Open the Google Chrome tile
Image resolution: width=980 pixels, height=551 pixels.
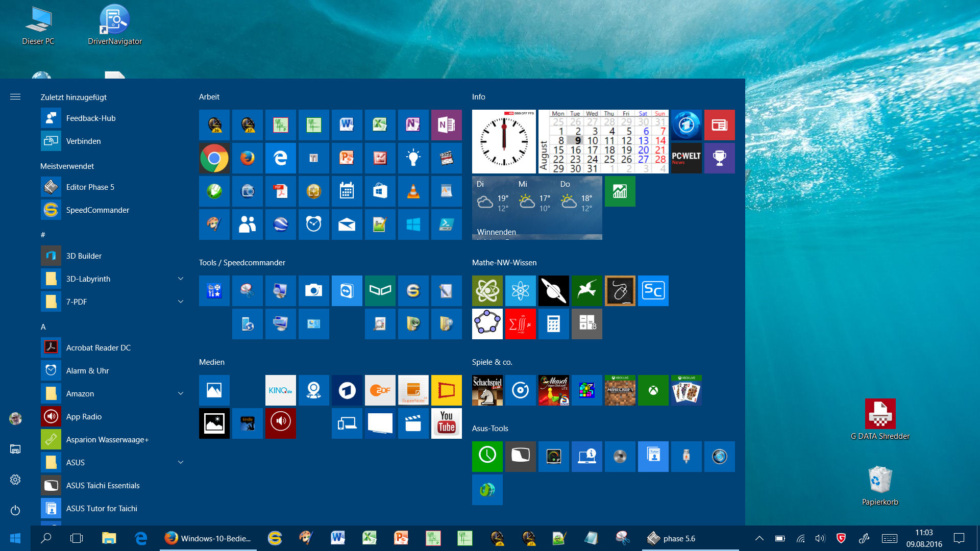214,158
